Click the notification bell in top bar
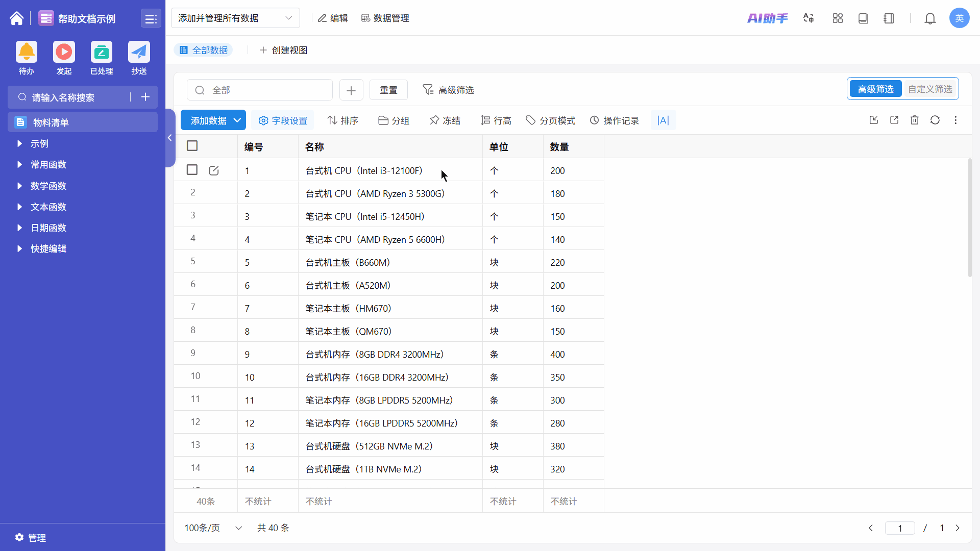This screenshot has height=551, width=980. [x=930, y=18]
